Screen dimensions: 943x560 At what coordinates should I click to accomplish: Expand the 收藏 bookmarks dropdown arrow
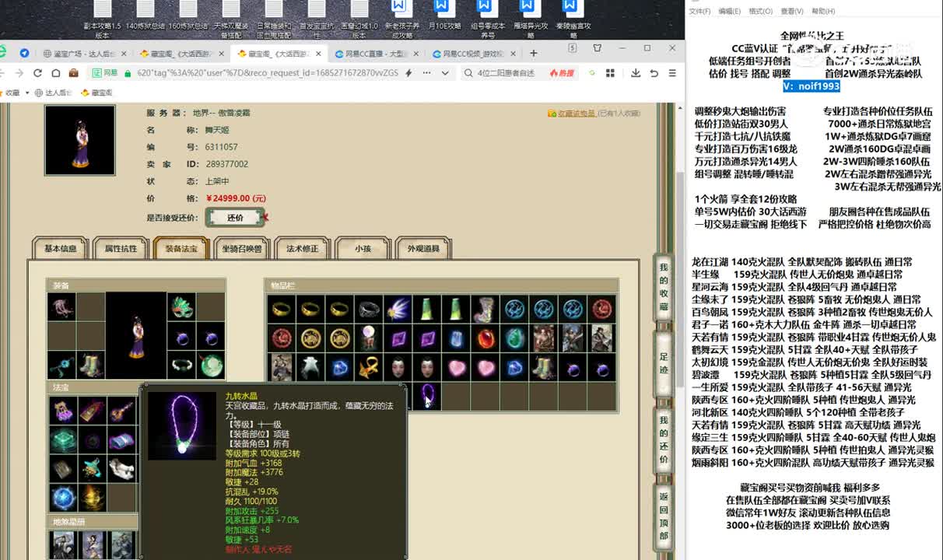tap(26, 93)
